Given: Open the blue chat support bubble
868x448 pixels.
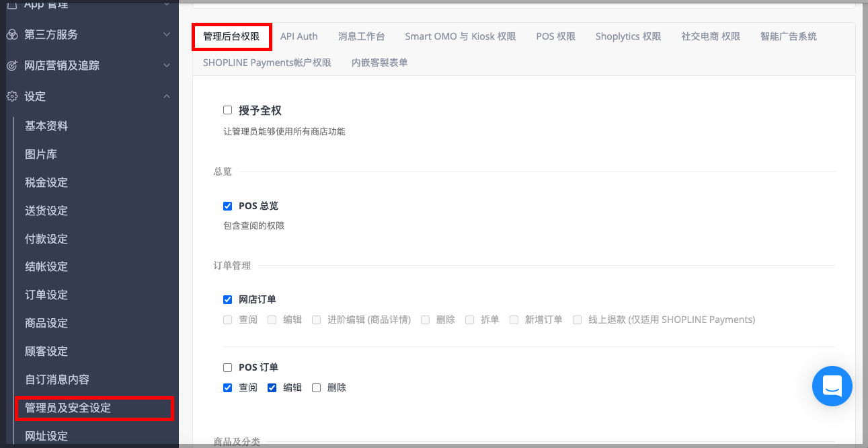Looking at the screenshot, I should click(832, 386).
